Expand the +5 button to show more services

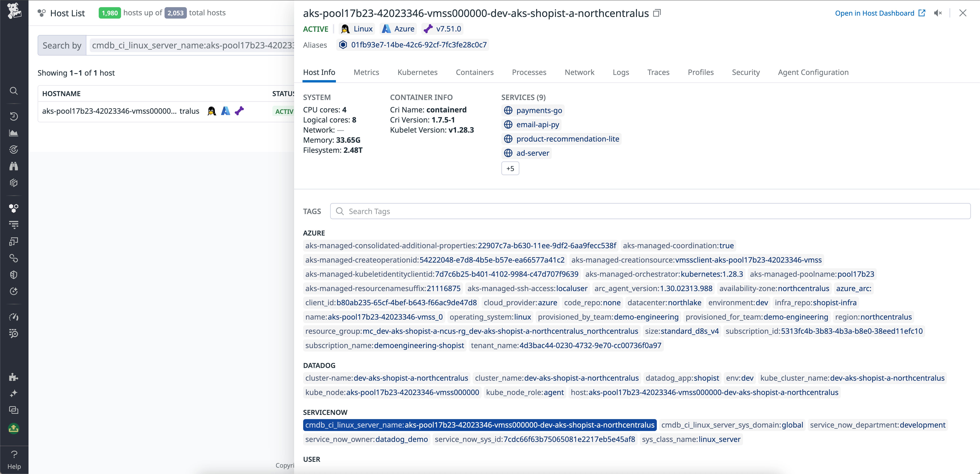[510, 168]
